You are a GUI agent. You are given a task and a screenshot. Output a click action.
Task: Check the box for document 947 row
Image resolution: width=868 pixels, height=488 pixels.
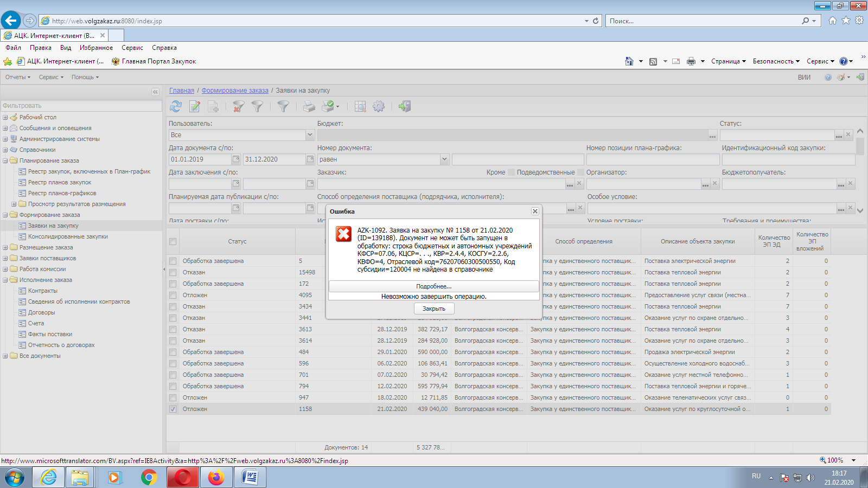click(173, 398)
